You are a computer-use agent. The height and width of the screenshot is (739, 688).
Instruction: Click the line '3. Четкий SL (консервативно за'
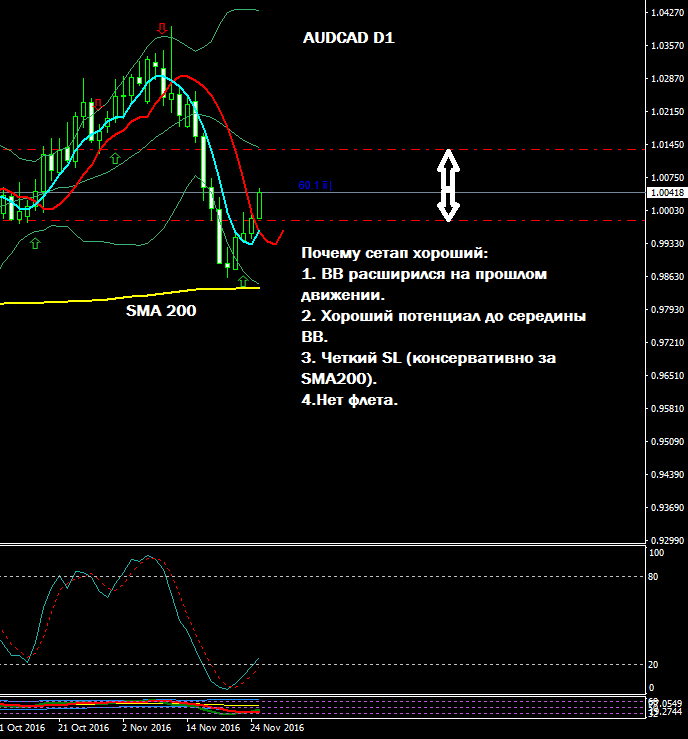pos(429,358)
